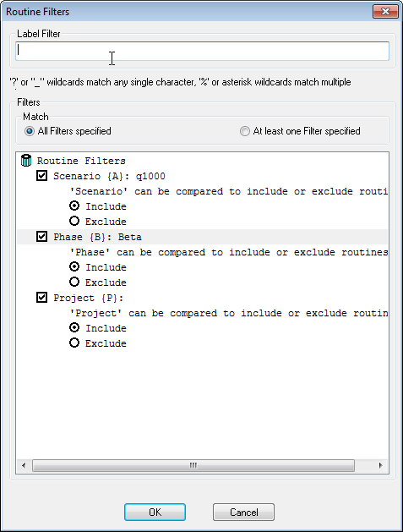Select Include under the Project filter
403x532 pixels.
[x=74, y=327]
